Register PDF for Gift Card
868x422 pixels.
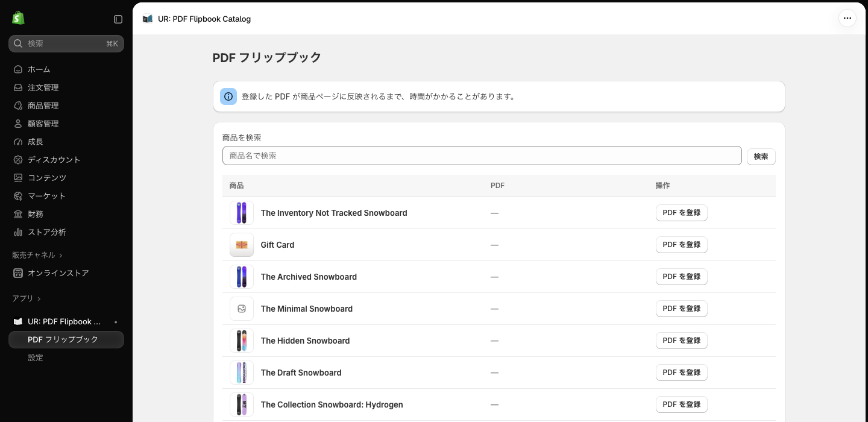[681, 245]
